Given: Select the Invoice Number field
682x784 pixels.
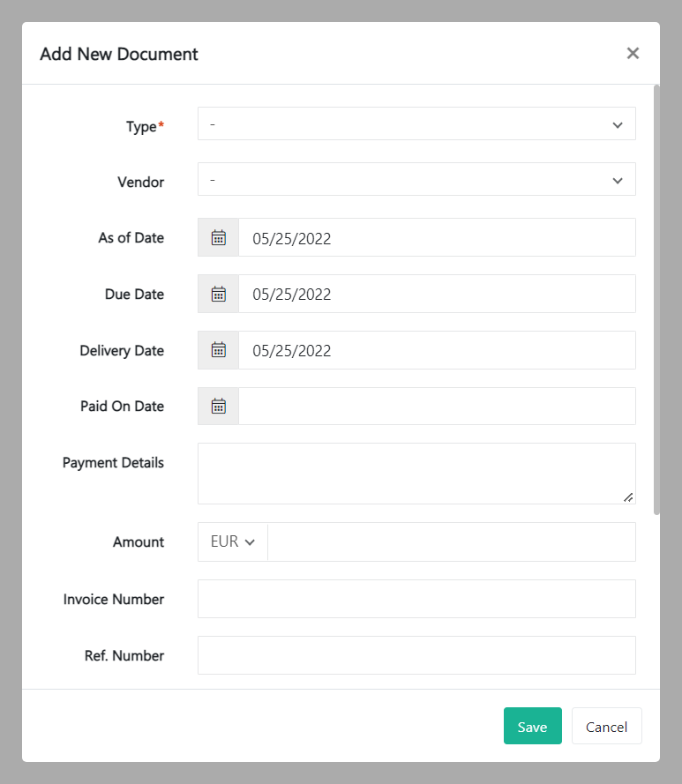Looking at the screenshot, I should 416,599.
